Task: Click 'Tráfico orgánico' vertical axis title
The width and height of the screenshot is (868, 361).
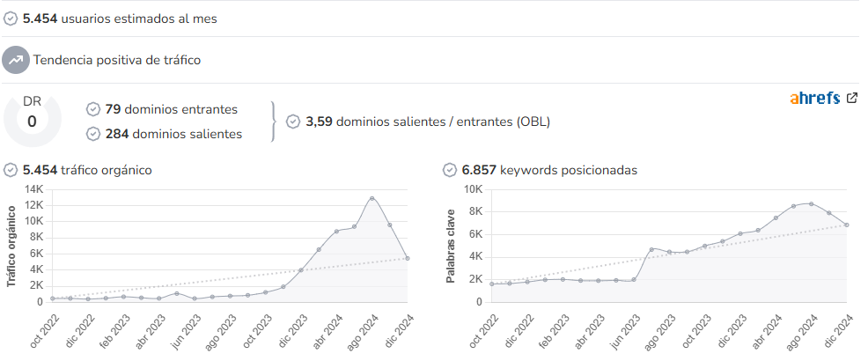Action: (11, 247)
